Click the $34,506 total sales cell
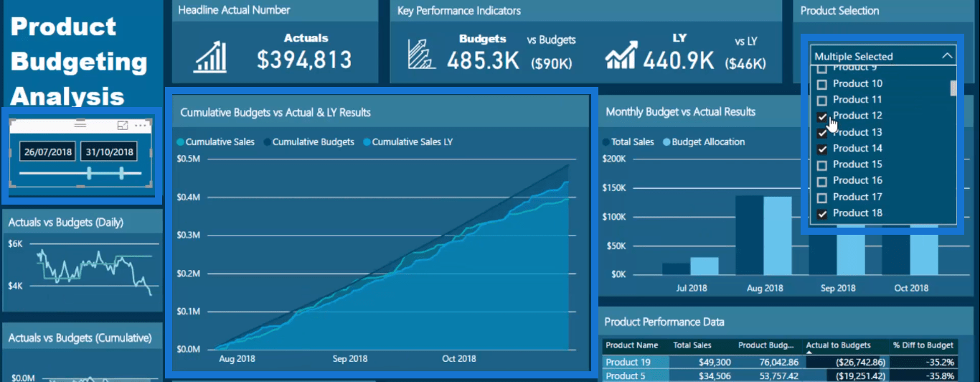The width and height of the screenshot is (980, 382). [x=713, y=376]
